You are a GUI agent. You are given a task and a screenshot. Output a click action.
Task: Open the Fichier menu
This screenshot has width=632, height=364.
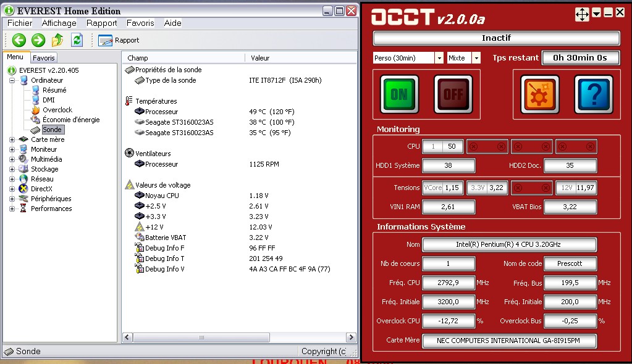pyautogui.click(x=19, y=23)
